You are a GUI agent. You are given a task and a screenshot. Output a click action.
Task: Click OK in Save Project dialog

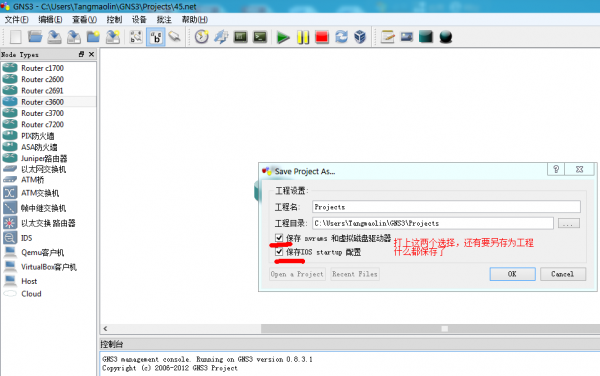(512, 274)
